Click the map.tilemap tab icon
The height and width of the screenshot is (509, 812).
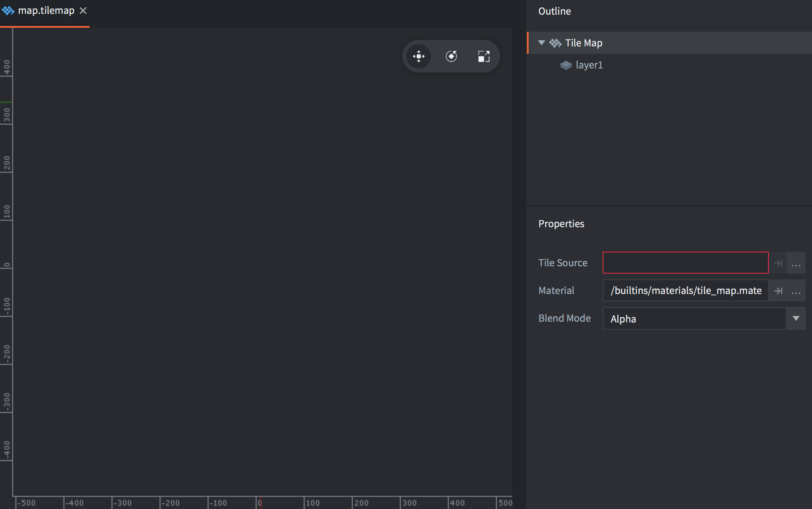pos(8,11)
